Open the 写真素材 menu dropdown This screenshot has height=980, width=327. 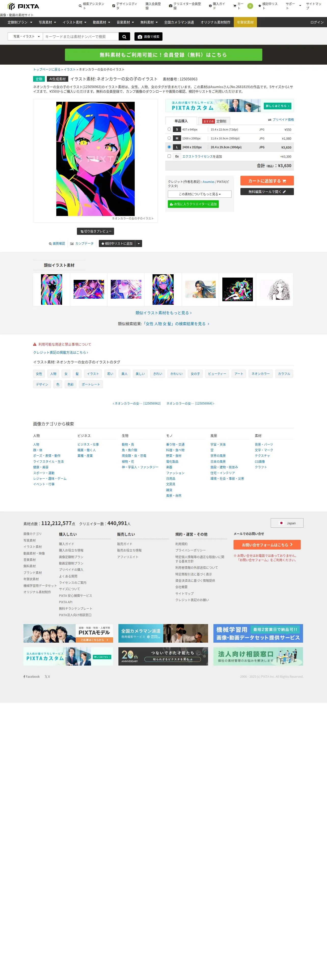47,22
